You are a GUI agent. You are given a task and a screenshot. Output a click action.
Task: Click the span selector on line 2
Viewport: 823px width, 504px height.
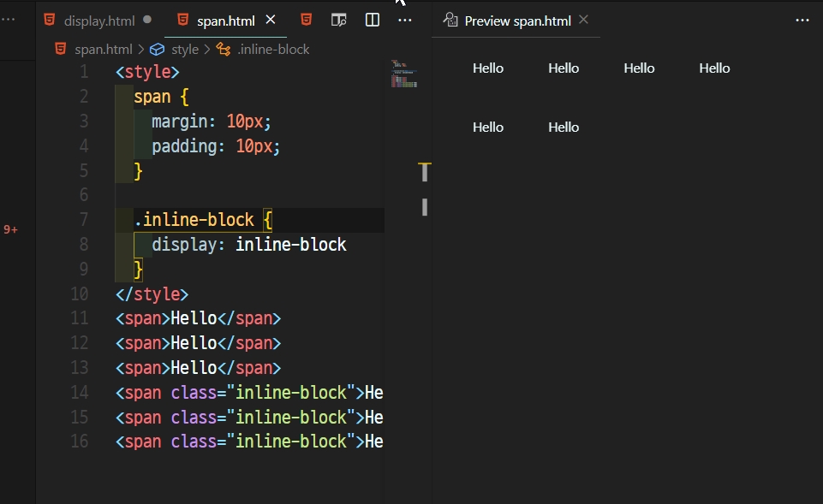(x=152, y=97)
